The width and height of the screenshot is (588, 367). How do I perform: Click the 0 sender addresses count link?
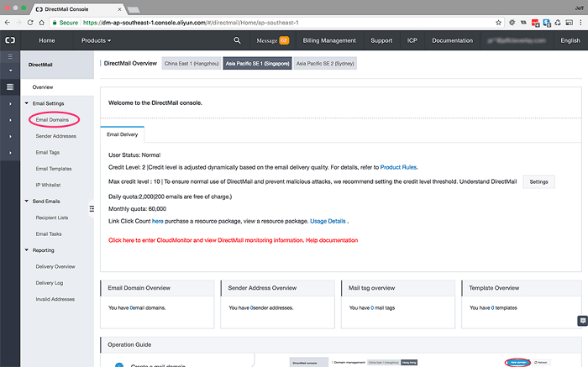coord(252,307)
